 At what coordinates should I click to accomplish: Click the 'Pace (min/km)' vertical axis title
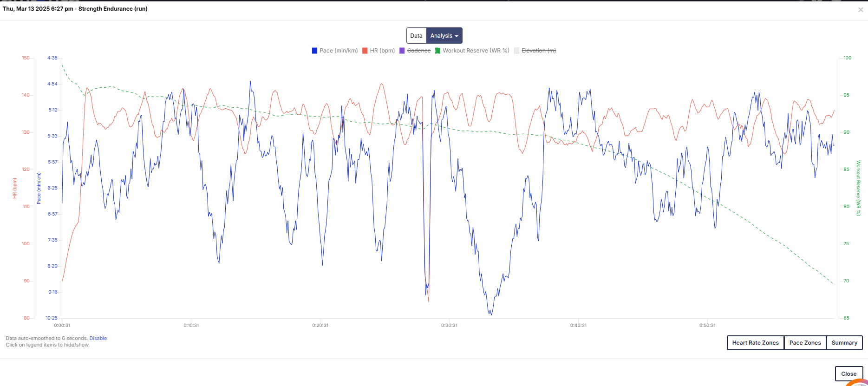click(39, 188)
